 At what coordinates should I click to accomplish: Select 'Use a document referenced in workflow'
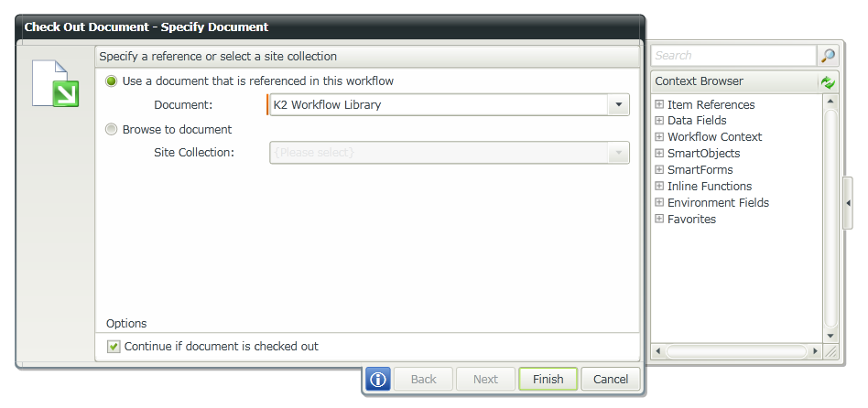pos(113,81)
